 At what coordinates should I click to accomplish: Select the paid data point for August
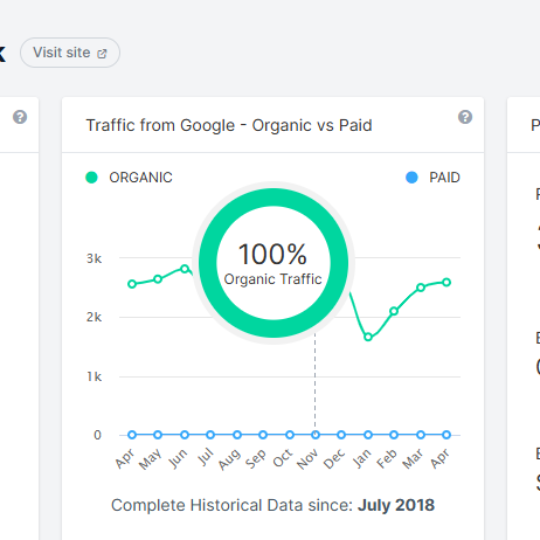tap(237, 435)
